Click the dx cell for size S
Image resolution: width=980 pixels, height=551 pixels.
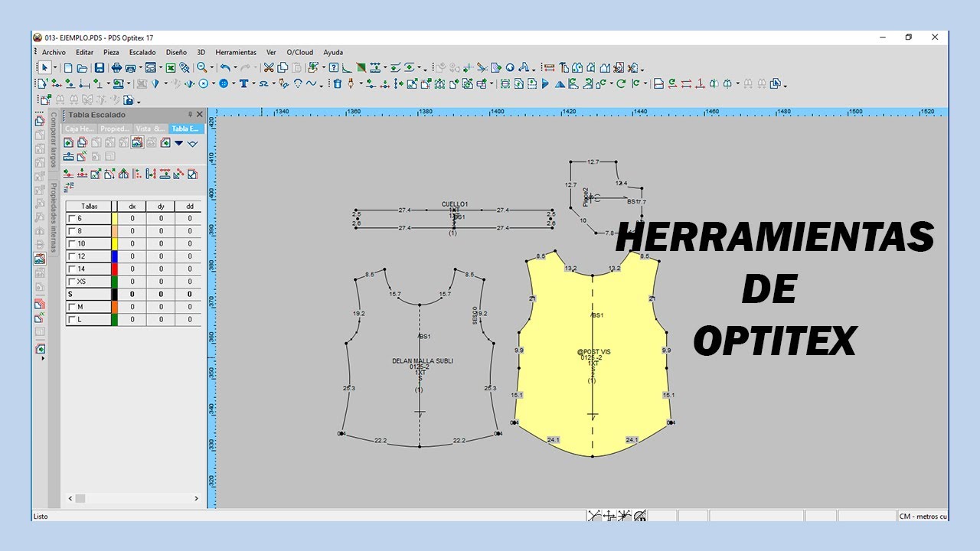(x=132, y=294)
